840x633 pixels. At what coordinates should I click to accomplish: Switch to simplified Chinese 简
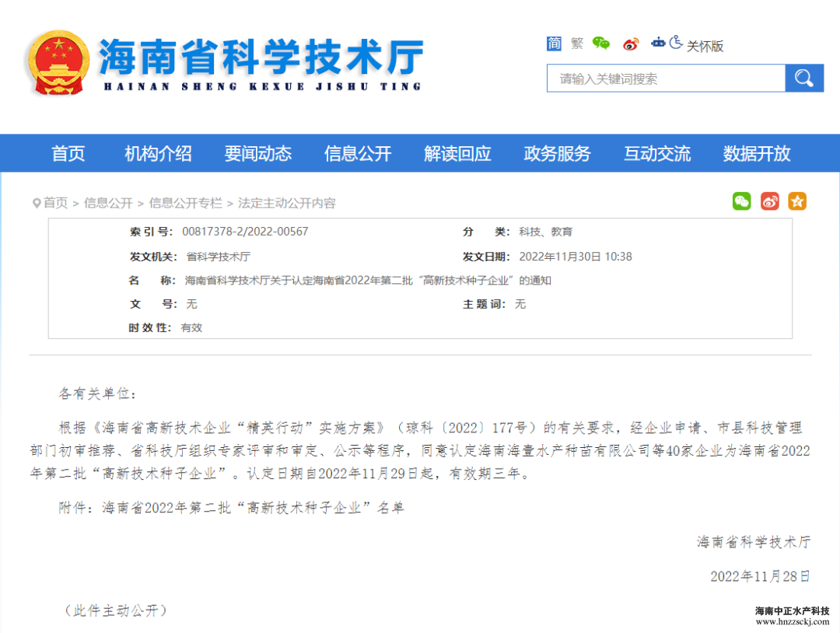(554, 44)
